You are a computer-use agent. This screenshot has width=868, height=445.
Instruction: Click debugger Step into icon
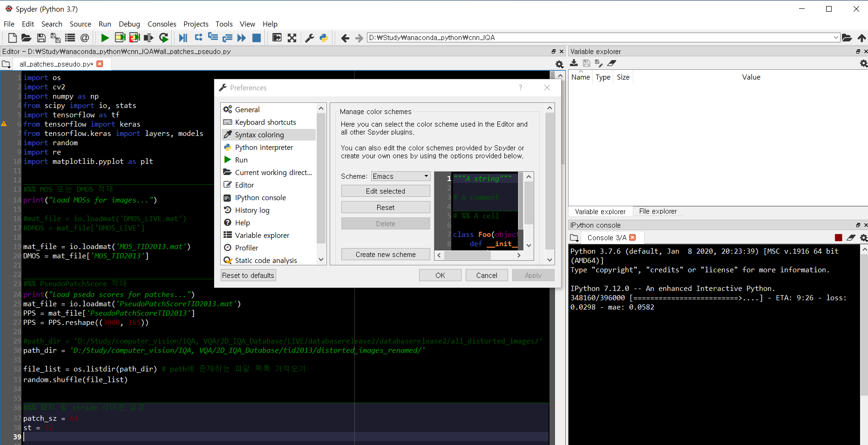213,38
